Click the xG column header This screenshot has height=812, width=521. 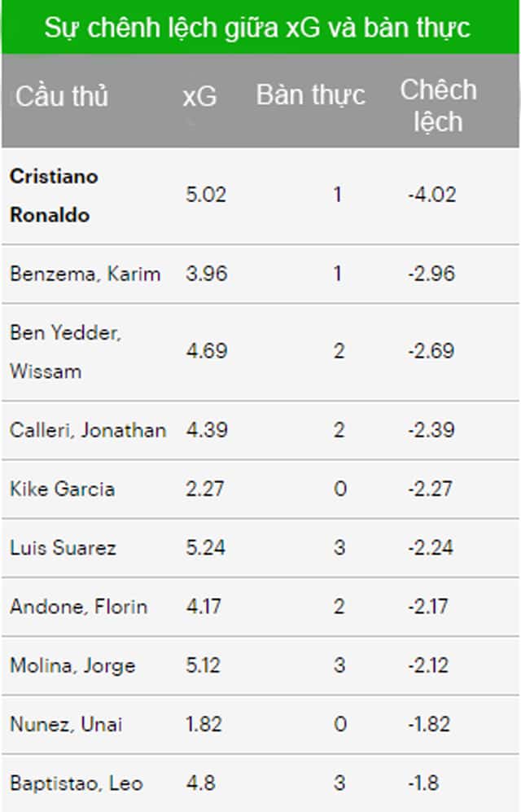point(199,96)
